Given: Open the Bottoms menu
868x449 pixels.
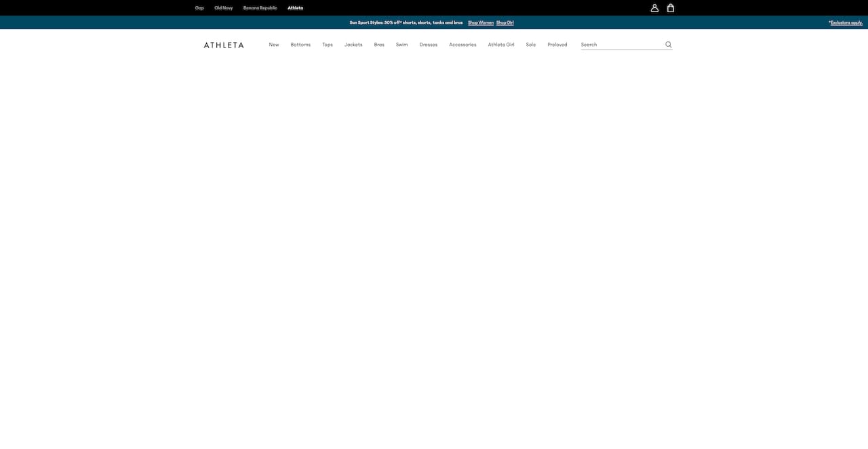Looking at the screenshot, I should [300, 45].
